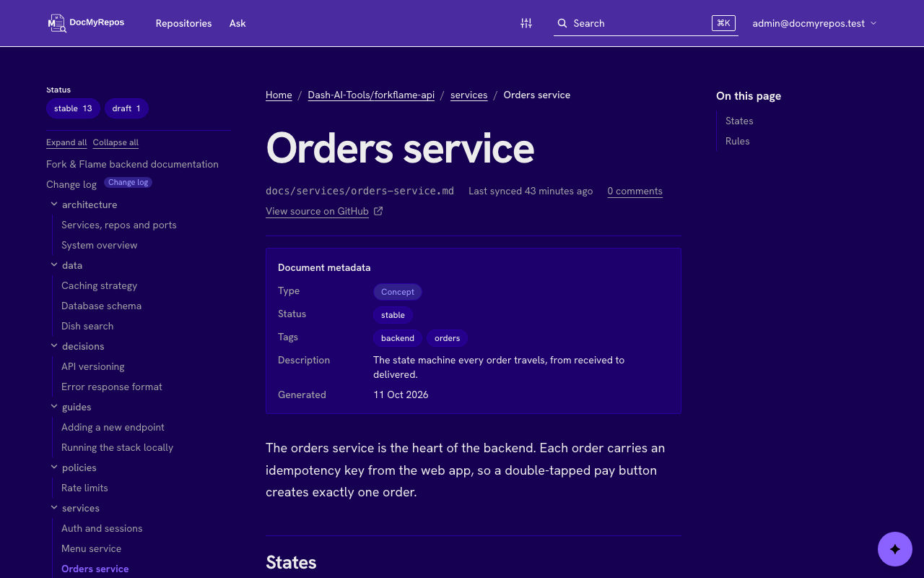This screenshot has width=924, height=578.
Task: Click the orders tag chip
Action: [448, 338]
